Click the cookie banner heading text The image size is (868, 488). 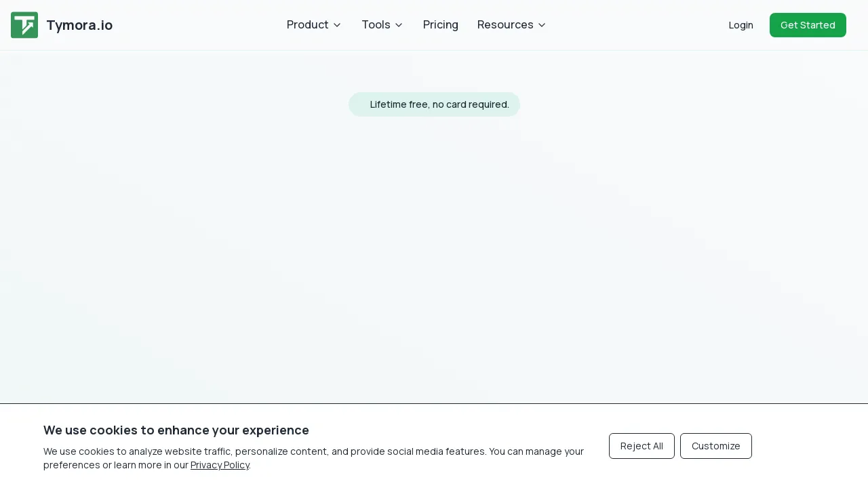176,430
